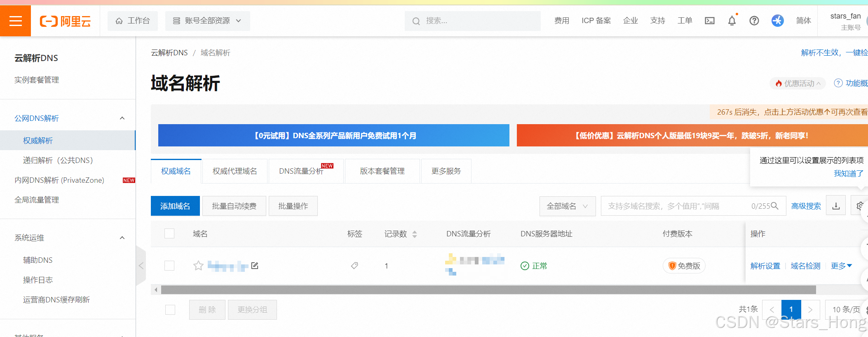Star the domain as favorite
The height and width of the screenshot is (337, 868).
click(x=198, y=266)
